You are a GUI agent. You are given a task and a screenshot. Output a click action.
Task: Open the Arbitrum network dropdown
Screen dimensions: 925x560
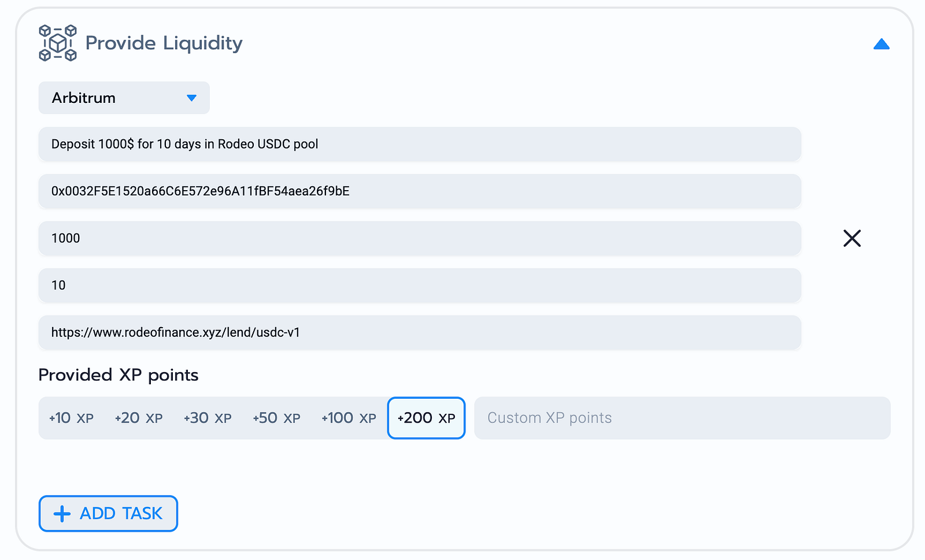[x=124, y=98]
